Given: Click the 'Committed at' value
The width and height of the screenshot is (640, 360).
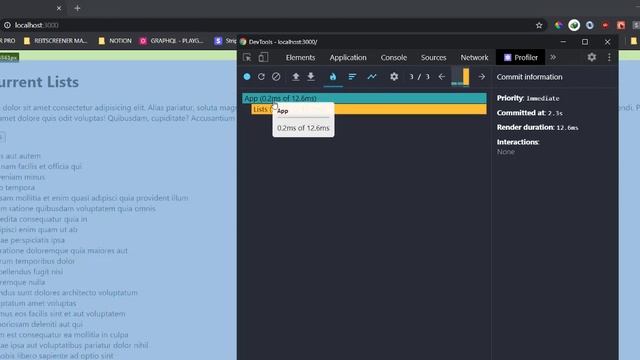Looking at the screenshot, I should [x=555, y=113].
